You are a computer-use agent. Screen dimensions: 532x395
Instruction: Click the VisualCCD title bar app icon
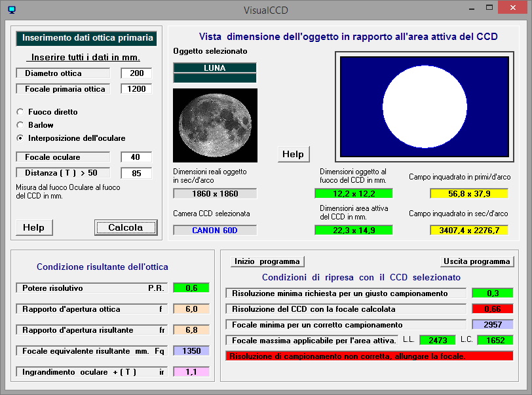tap(10, 10)
